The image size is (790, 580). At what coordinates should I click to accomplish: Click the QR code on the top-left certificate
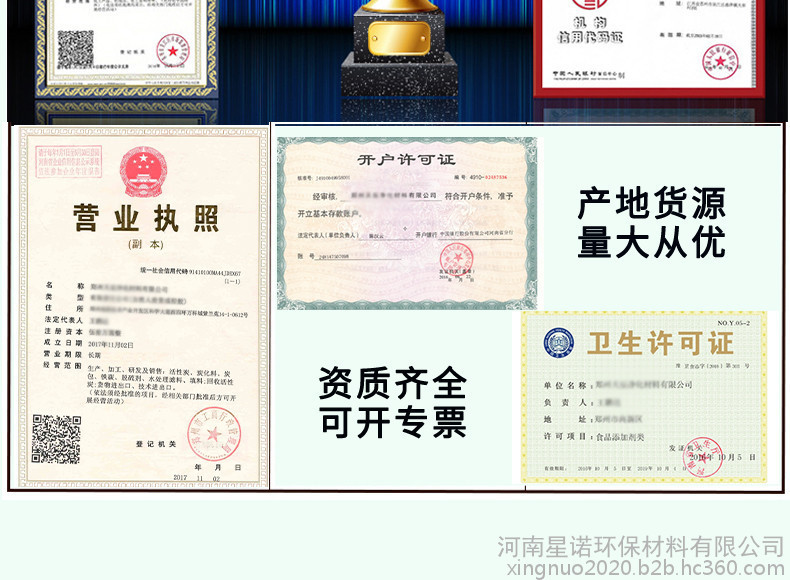tap(75, 48)
